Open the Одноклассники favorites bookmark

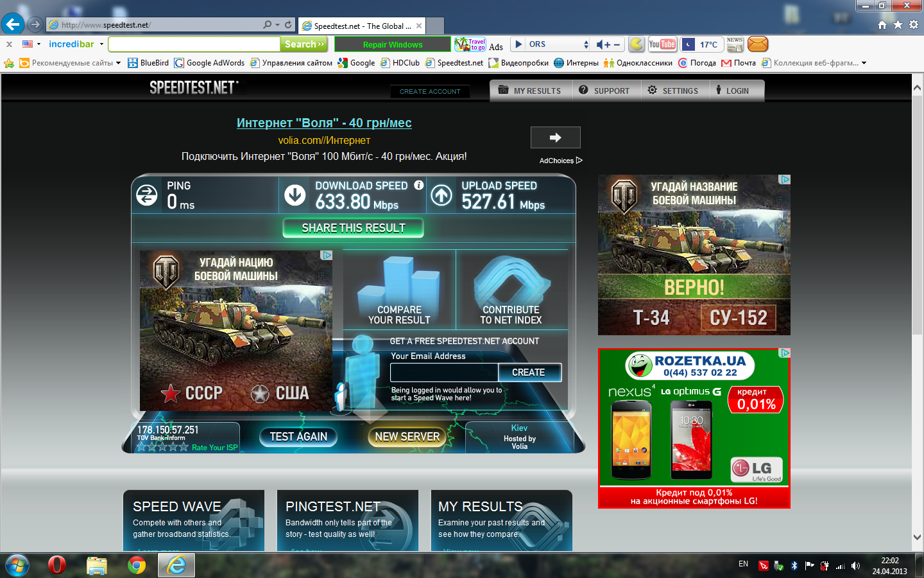638,63
